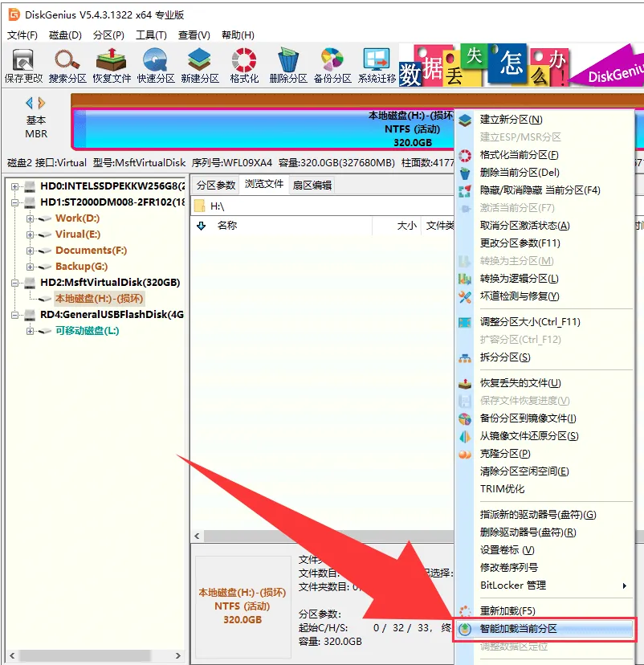Expand the HD0:INTELSSDPEKKW256G8 disk node
This screenshot has width=644, height=665.
pyautogui.click(x=14, y=186)
